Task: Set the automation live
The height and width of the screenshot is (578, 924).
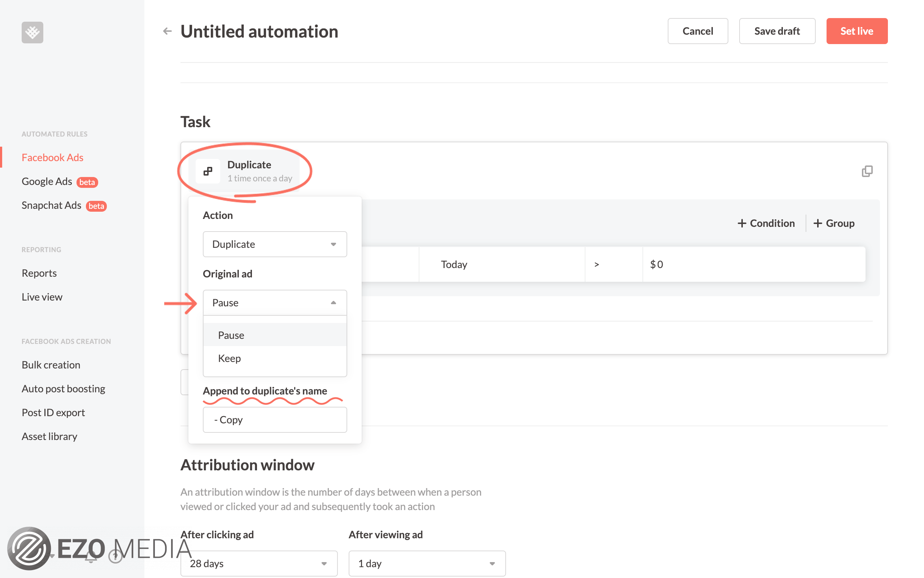Action: (x=857, y=31)
